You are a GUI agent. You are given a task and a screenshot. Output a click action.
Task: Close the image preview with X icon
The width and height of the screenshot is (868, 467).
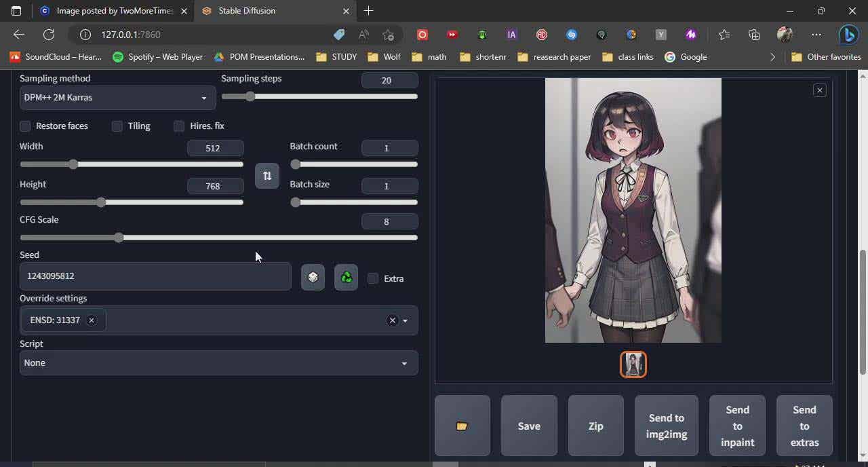819,90
